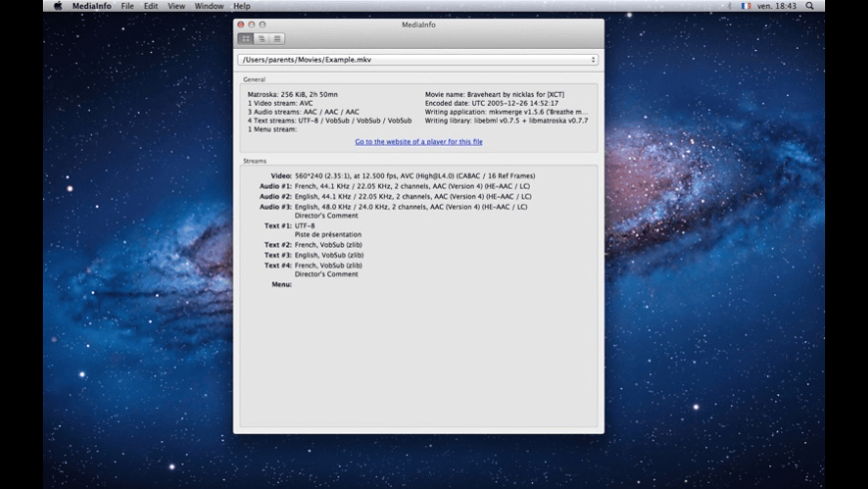Open Spotlight search magnifier icon
The width and height of the screenshot is (868, 489).
point(810,6)
